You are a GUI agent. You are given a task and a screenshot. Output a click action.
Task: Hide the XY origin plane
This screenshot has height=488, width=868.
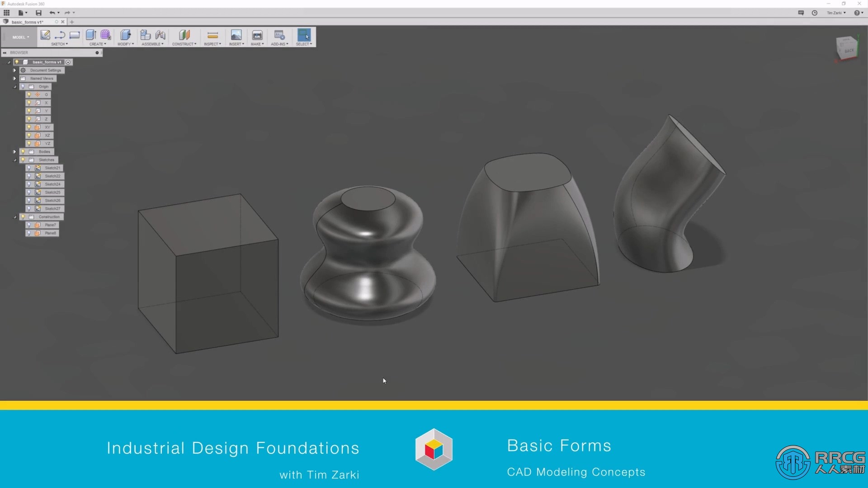click(29, 127)
